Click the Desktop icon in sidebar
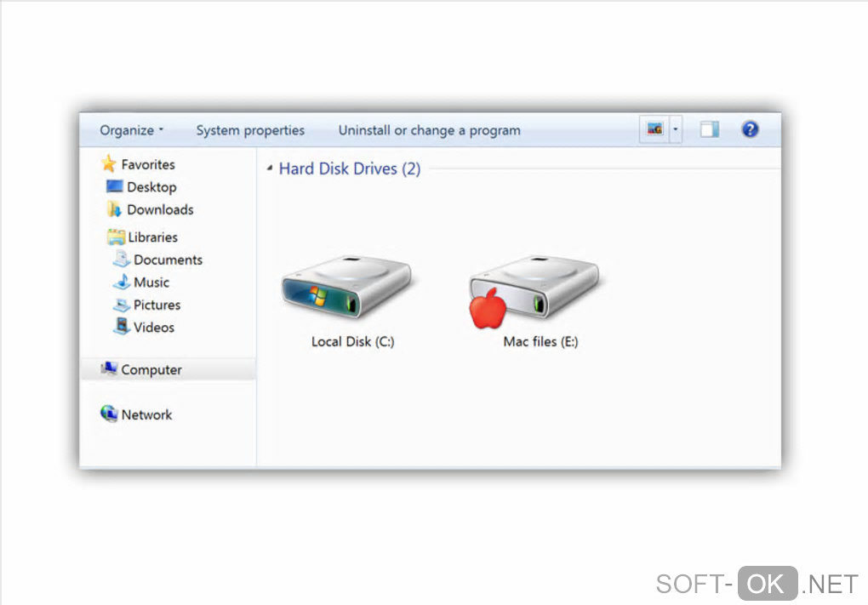Screen dimensions: 868x605 [x=114, y=186]
